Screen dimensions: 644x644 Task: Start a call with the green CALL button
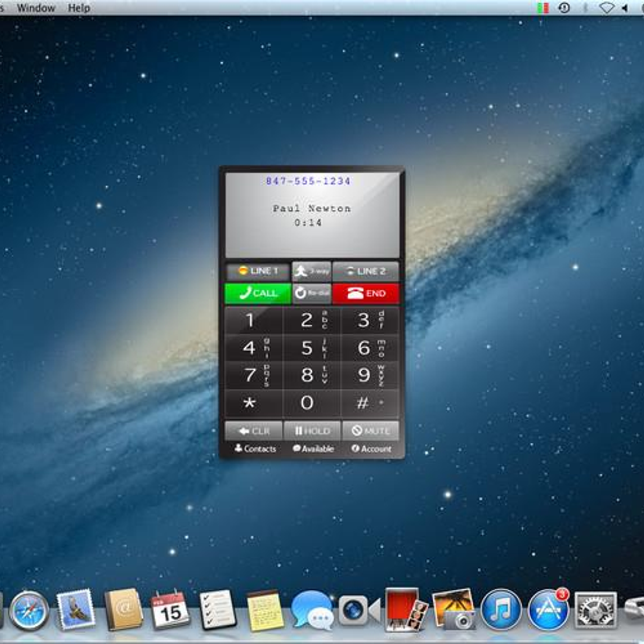[258, 293]
